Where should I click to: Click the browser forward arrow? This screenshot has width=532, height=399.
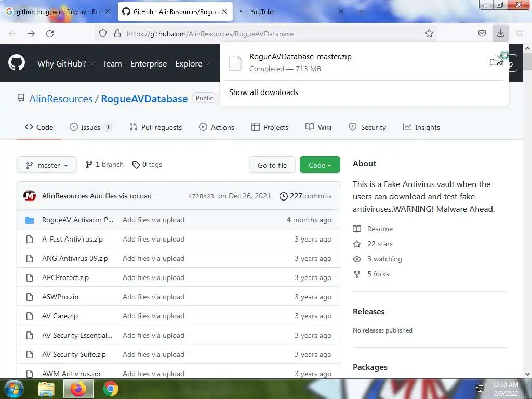tap(31, 34)
